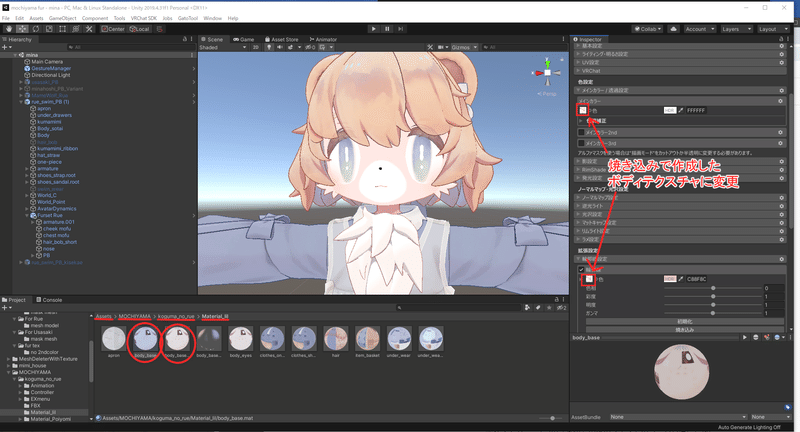Click the Project panel search field
The width and height of the screenshot is (800, 432).
point(458,308)
